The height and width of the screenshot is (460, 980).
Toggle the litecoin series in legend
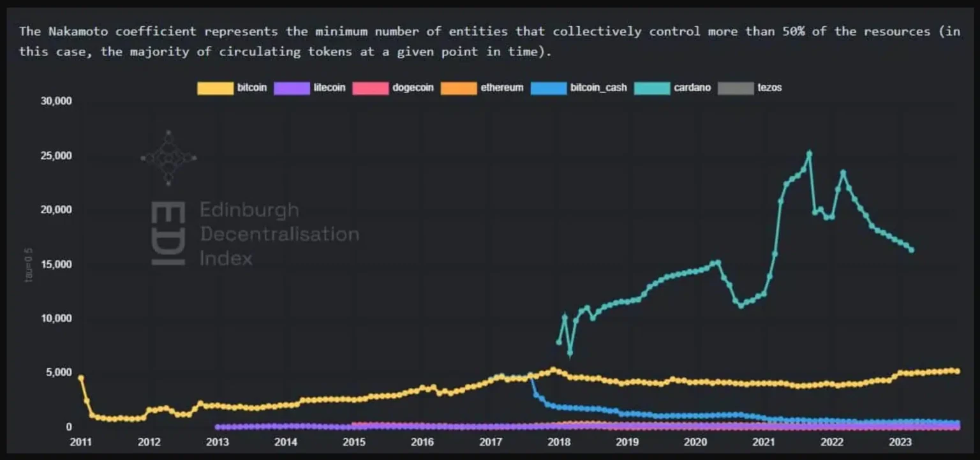310,88
